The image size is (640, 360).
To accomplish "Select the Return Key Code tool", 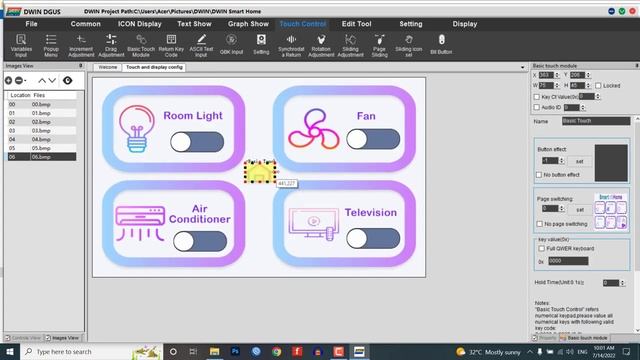I will (x=171, y=45).
